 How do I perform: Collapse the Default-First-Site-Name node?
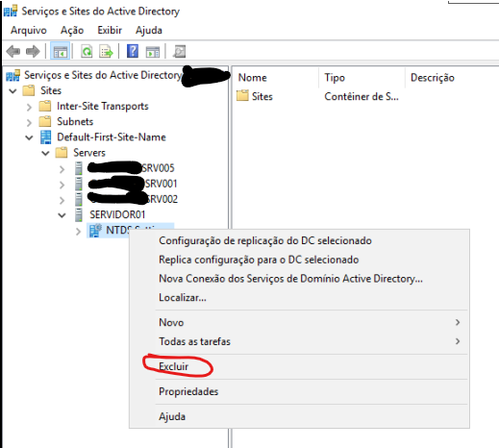[x=29, y=137]
